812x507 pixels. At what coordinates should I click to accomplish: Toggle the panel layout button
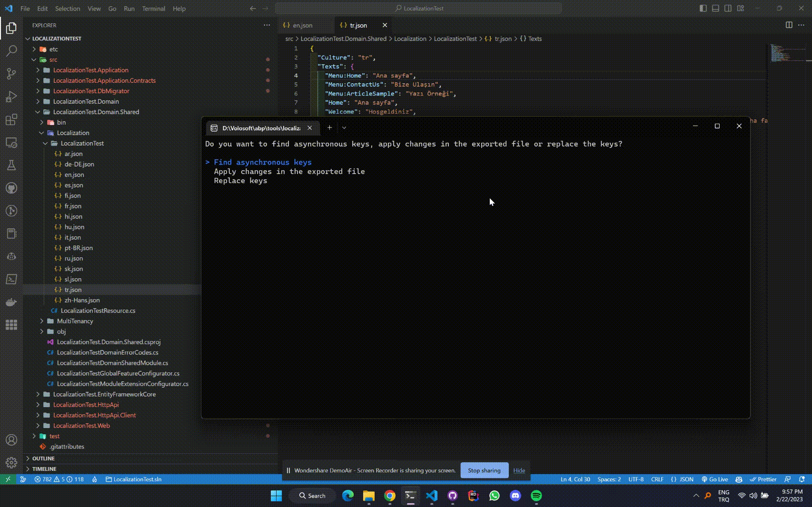pyautogui.click(x=715, y=9)
